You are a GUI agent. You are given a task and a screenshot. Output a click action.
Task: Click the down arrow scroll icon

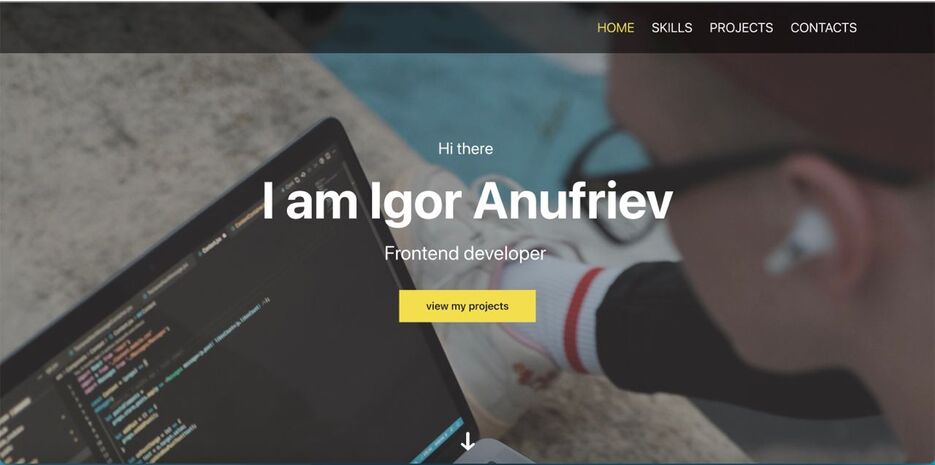coord(468,441)
